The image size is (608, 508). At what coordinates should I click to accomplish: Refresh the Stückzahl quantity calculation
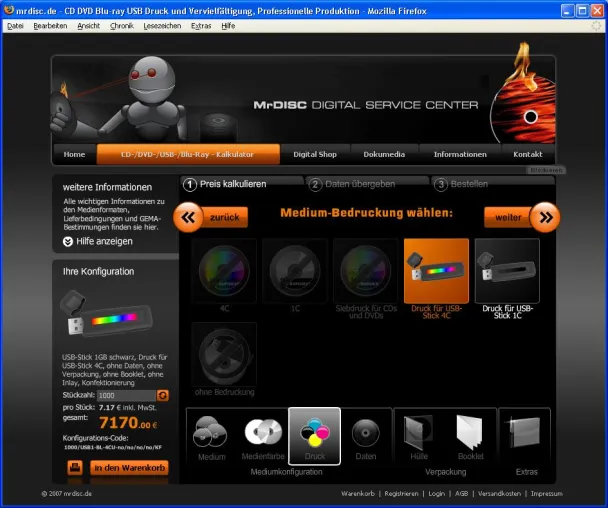click(163, 395)
